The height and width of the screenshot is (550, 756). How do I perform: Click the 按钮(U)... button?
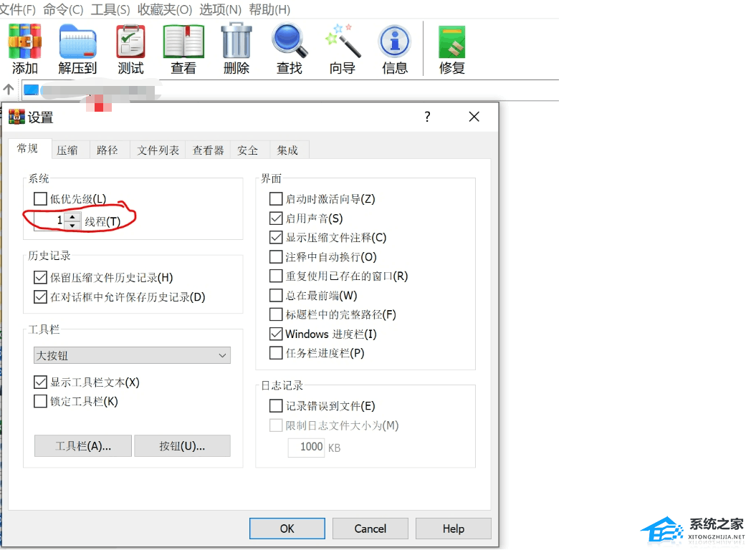click(x=182, y=446)
